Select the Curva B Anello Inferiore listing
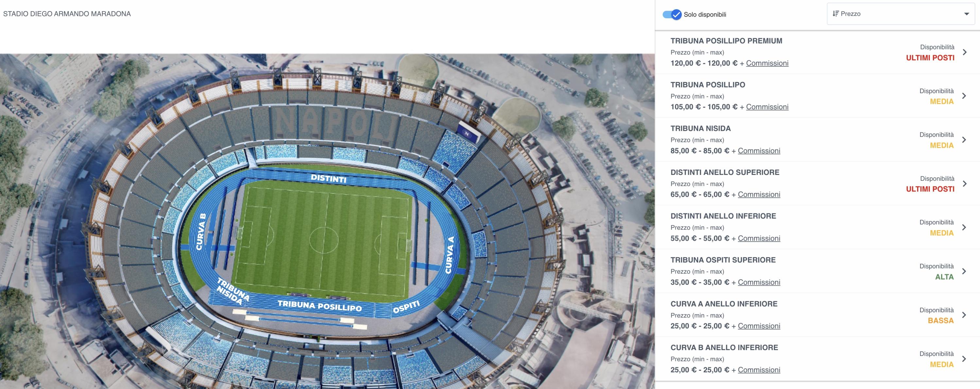This screenshot has width=980, height=389. [x=724, y=347]
